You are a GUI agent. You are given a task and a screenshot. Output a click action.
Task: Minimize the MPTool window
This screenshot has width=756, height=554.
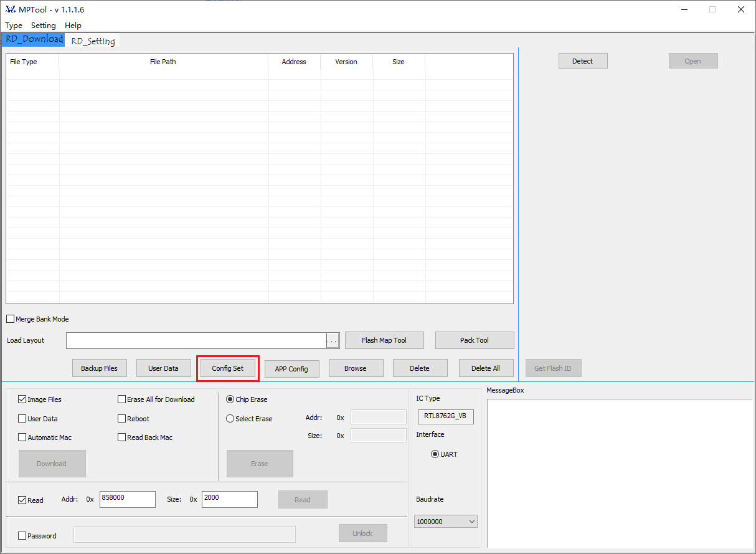(x=684, y=9)
